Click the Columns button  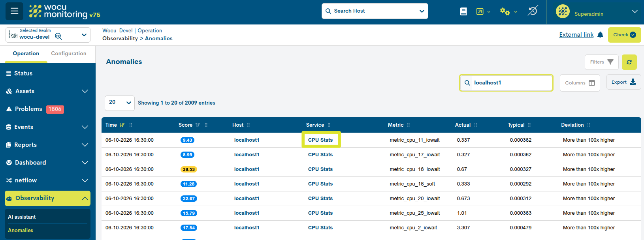580,83
